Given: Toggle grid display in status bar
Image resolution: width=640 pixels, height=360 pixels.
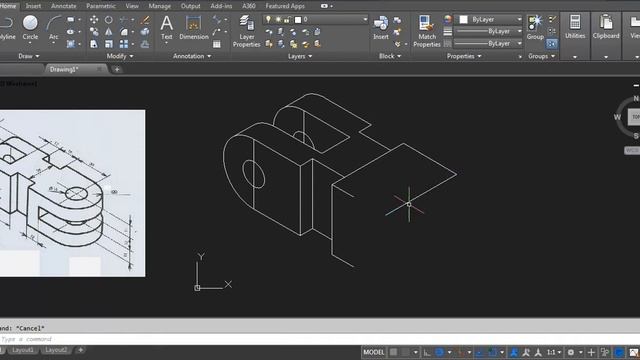Looking at the screenshot, I should (393, 352).
